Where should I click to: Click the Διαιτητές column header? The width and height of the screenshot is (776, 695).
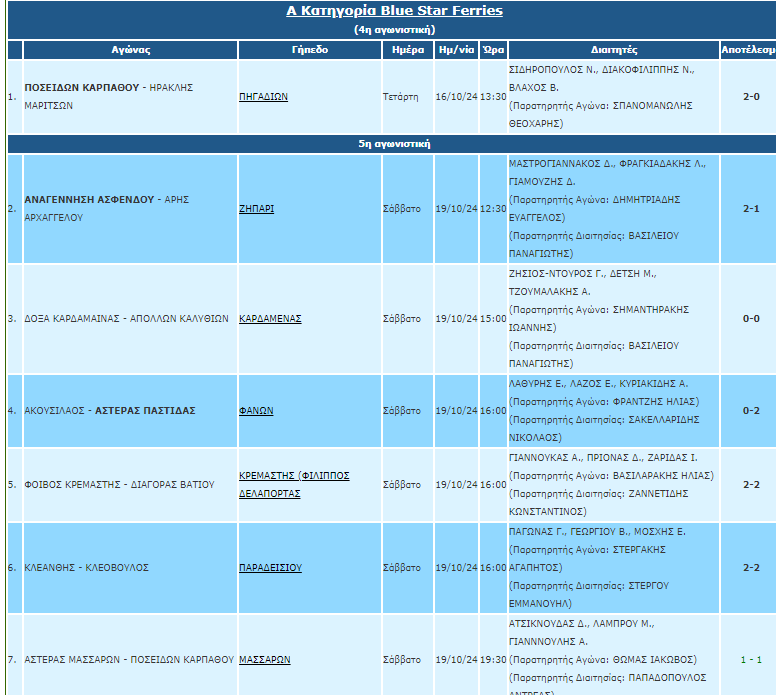click(x=614, y=50)
